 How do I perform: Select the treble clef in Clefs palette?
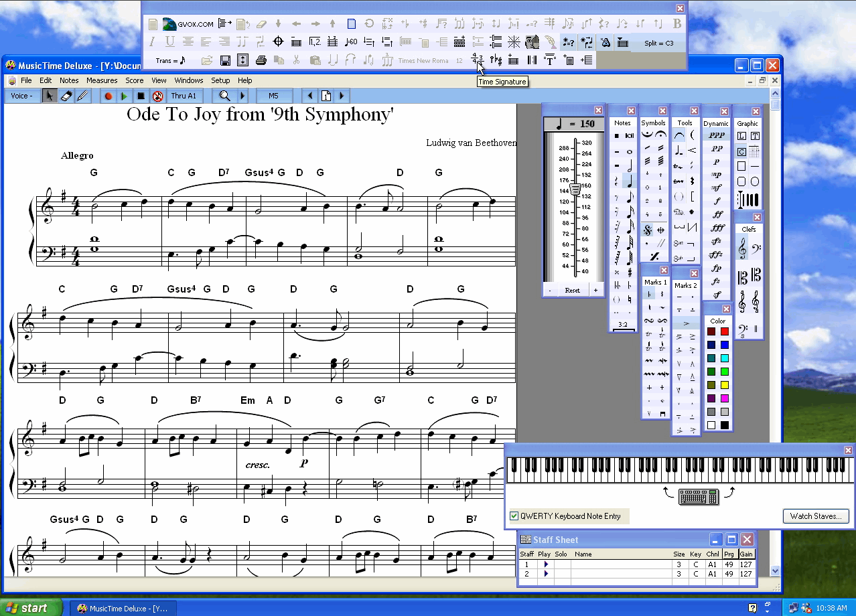[x=742, y=249]
